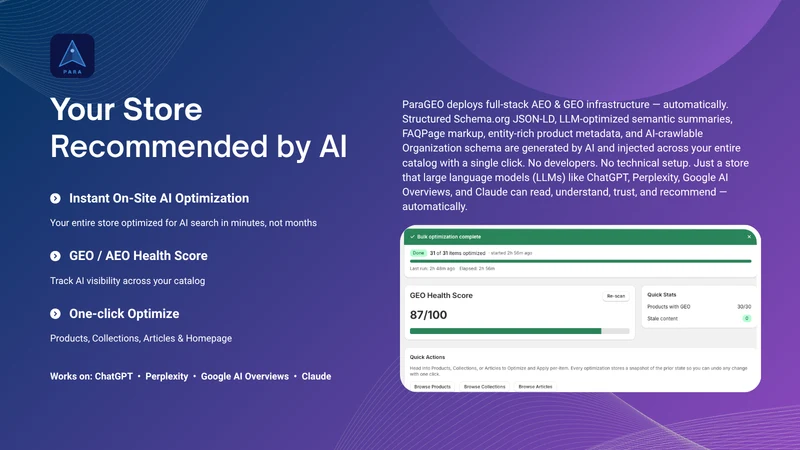
Task: Click the 87/100 score value
Action: coord(428,315)
